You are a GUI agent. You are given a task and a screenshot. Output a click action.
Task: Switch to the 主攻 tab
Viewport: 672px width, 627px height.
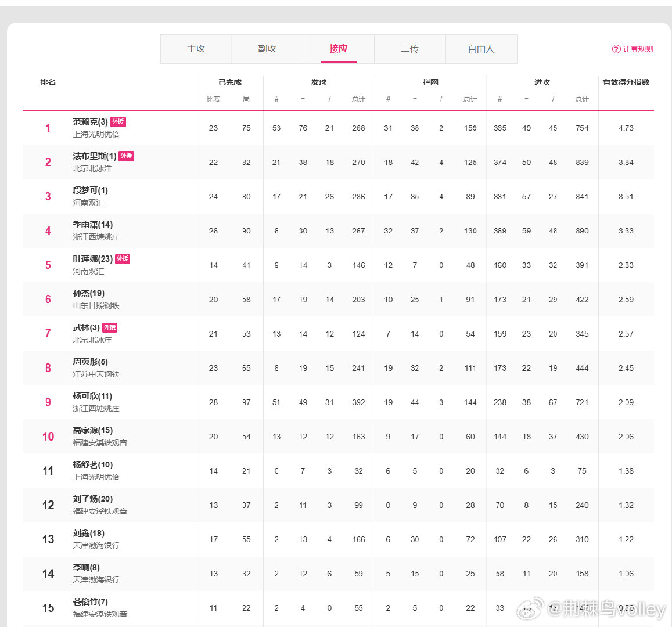click(x=196, y=49)
